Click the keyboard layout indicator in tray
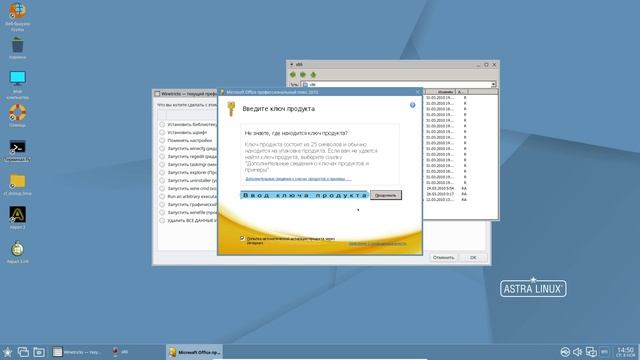This screenshot has width=640, height=360. tap(605, 352)
